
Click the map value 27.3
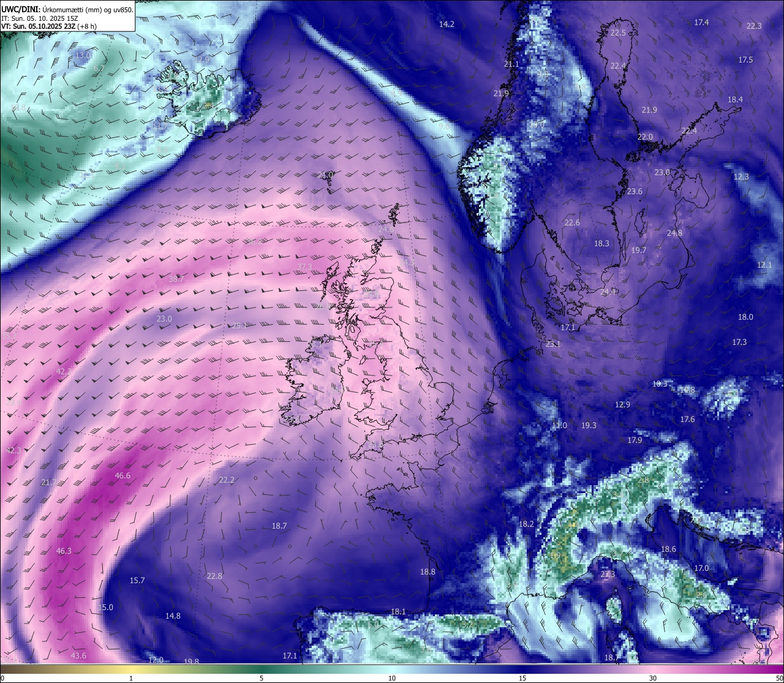(x=607, y=575)
